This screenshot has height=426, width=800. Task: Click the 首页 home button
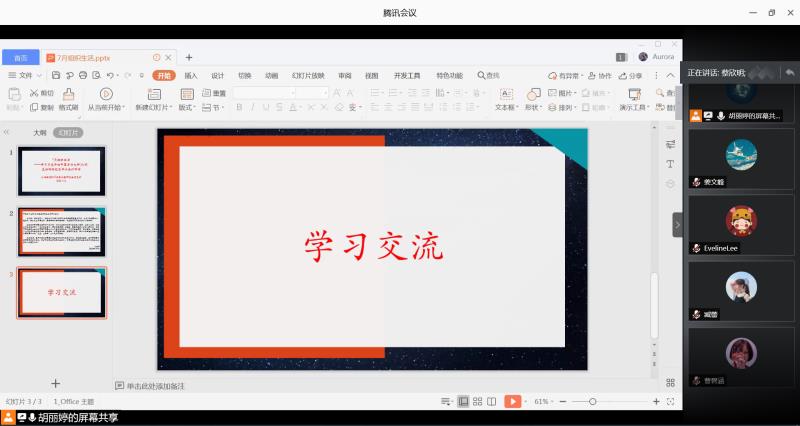(x=21, y=58)
